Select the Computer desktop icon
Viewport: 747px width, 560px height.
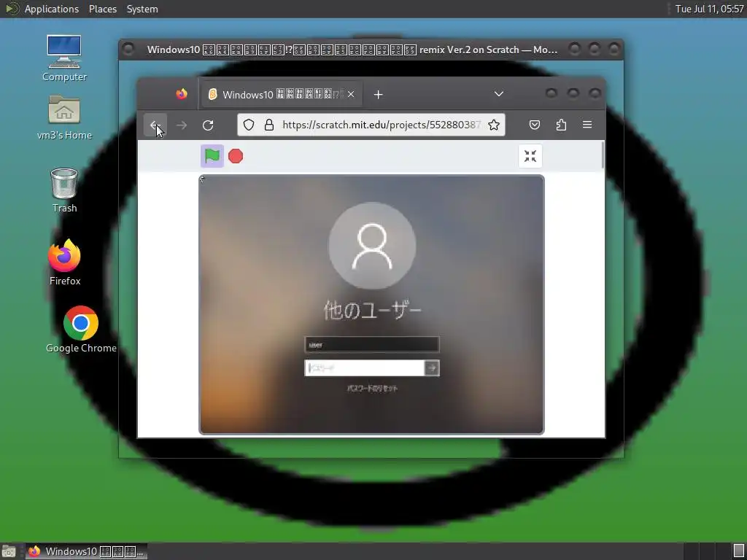coord(64,58)
